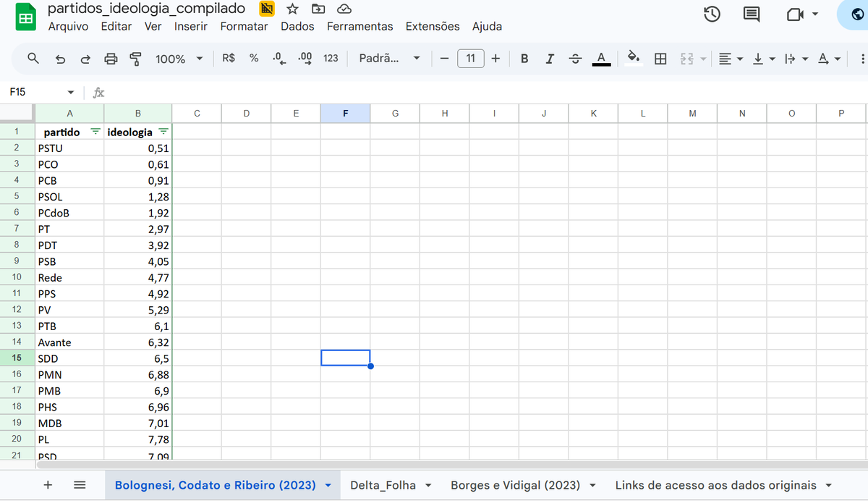
Task: Select cell with PSOL
Action: 69,197
